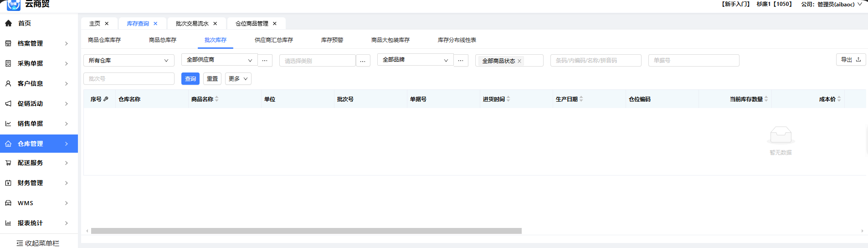868x248 pixels.
Task: Focus the 单据号 input field
Action: (x=693, y=60)
